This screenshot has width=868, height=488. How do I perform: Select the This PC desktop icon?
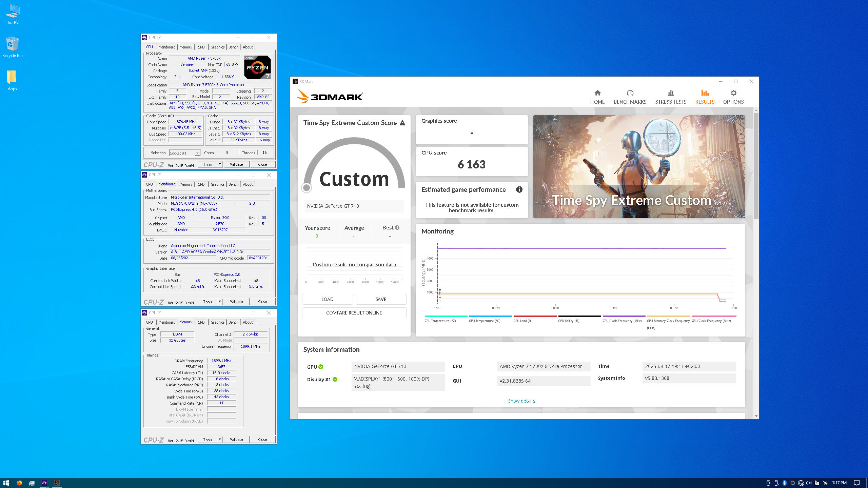(12, 14)
